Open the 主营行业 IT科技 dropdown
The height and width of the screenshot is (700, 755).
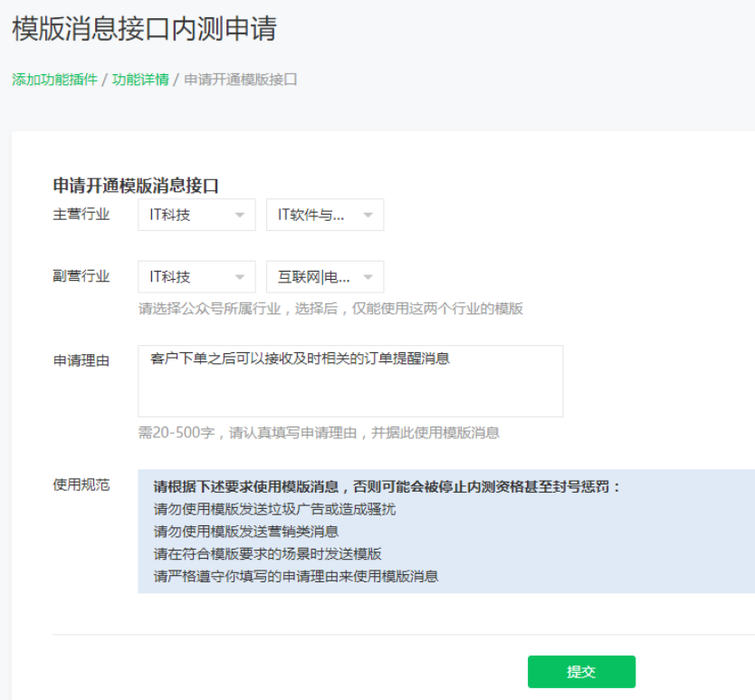pos(196,215)
